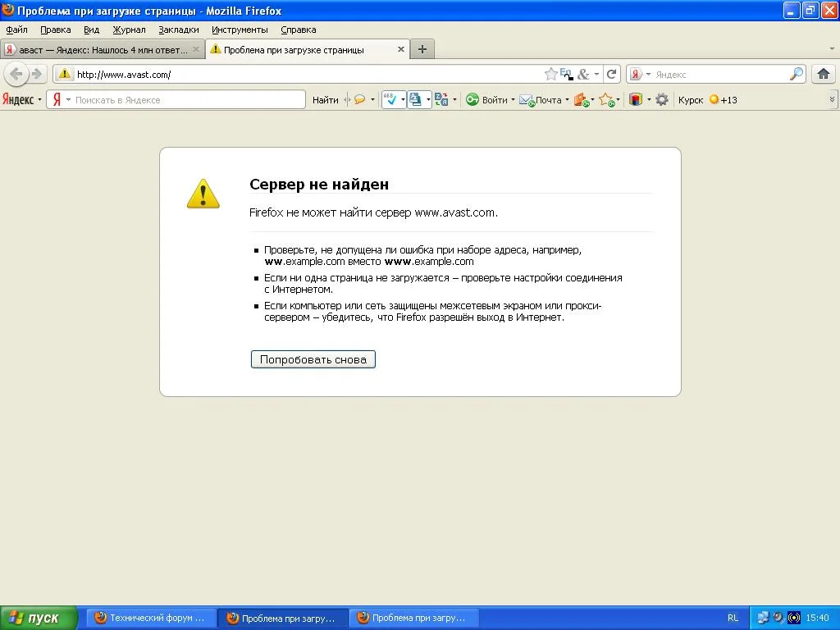Close the Проблема при загрузке страницы tab

click(x=400, y=49)
